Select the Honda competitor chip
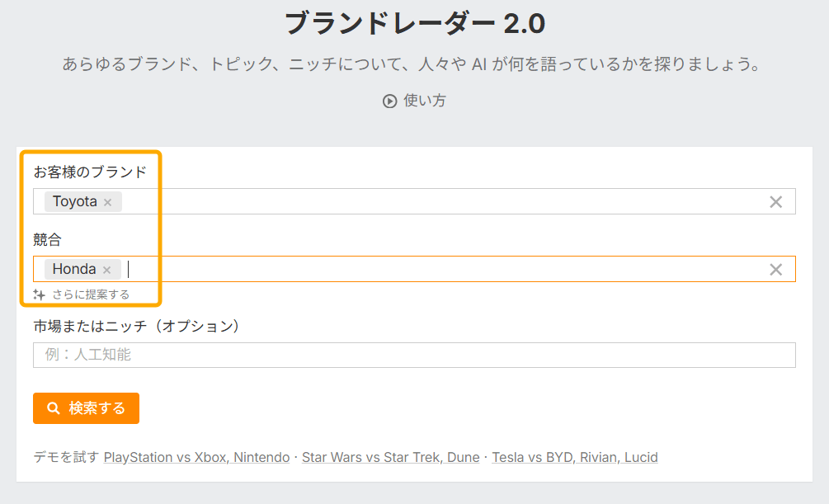 point(73,270)
